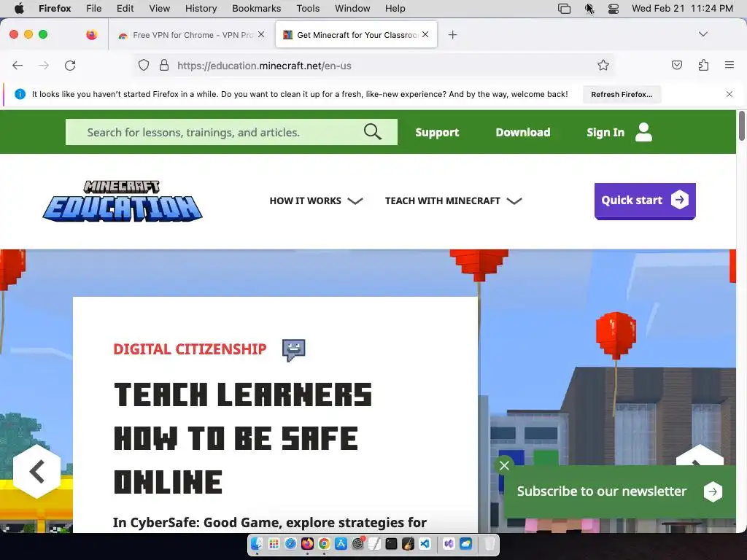Click the menu bar date and time

coord(682,9)
